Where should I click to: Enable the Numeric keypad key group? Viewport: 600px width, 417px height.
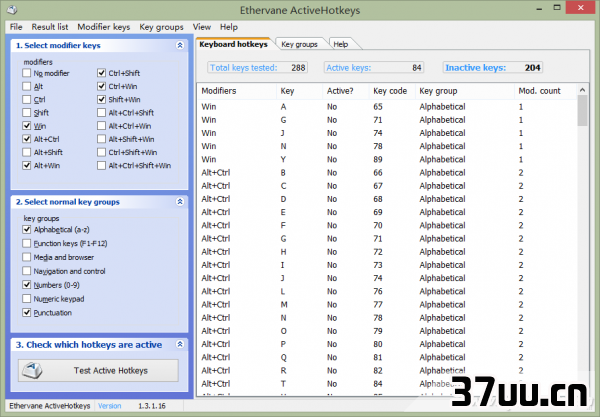click(x=26, y=298)
